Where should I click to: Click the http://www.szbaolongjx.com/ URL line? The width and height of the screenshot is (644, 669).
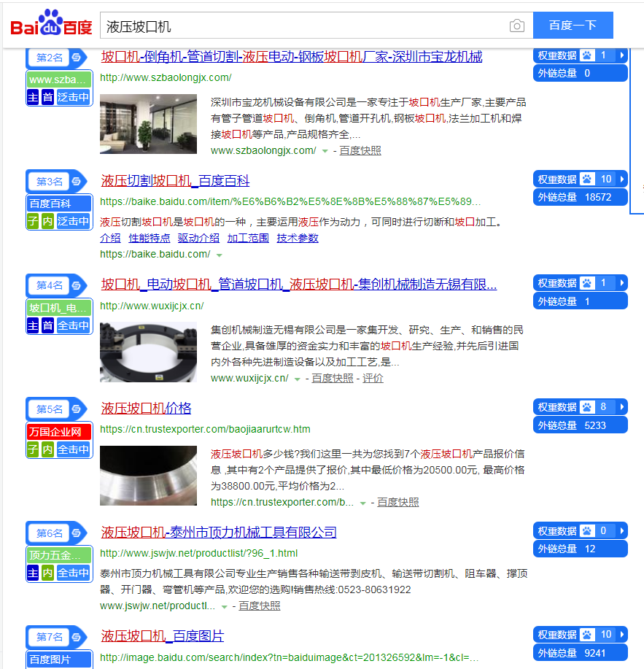tap(166, 77)
